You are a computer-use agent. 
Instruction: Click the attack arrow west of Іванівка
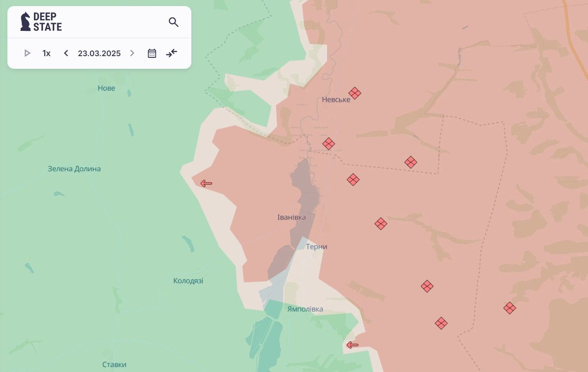206,184
